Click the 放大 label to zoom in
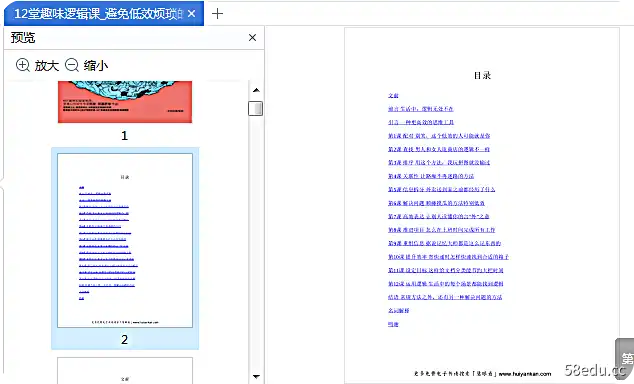Viewport: 634px width, 384px height. [46, 65]
